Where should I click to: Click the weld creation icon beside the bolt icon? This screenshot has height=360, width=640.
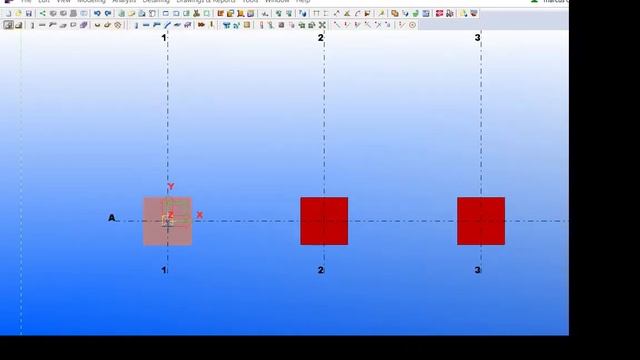(x=211, y=25)
